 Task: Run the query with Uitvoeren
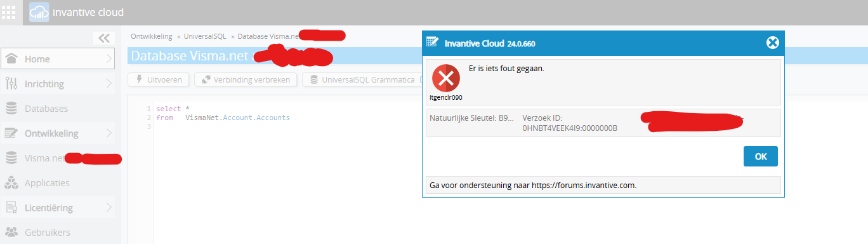[159, 79]
